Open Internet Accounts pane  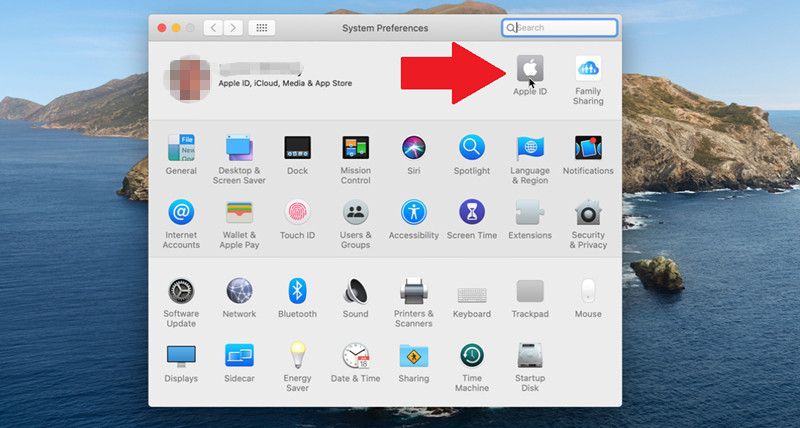181,212
